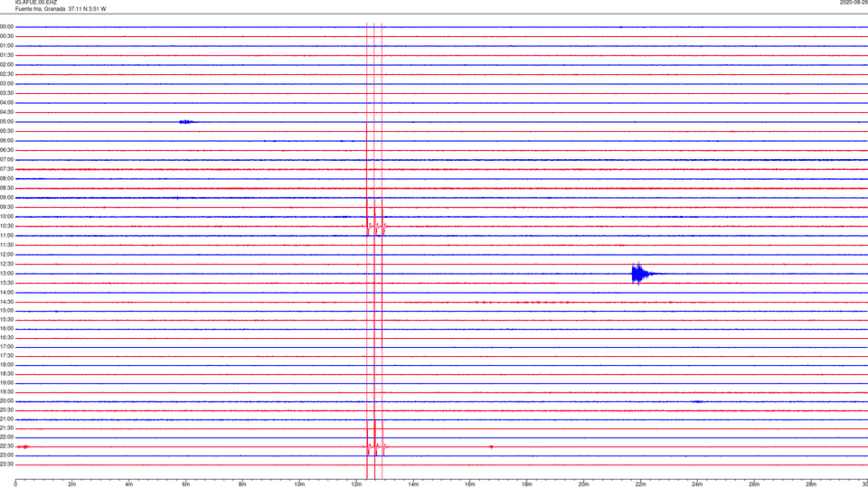This screenshot has width=868, height=488.
Task: Select the 28m axis tick label
Action: point(811,484)
